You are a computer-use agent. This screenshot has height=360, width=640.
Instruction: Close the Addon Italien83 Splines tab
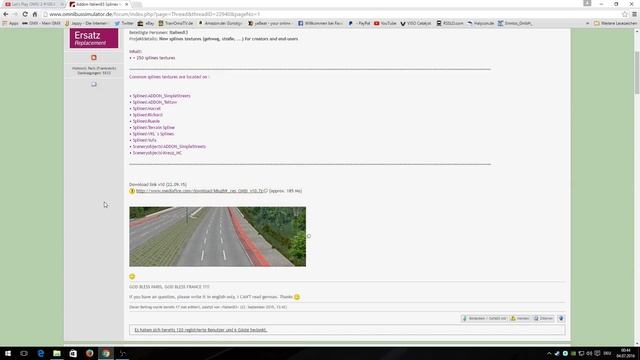click(127, 4)
